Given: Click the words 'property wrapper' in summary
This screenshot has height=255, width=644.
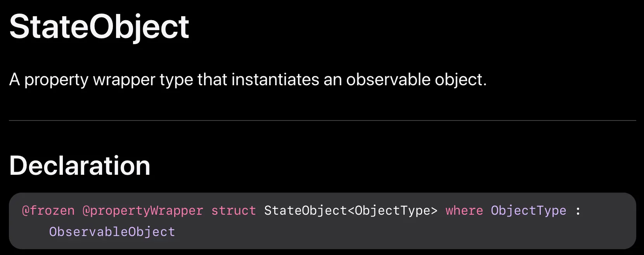Looking at the screenshot, I should tap(90, 80).
